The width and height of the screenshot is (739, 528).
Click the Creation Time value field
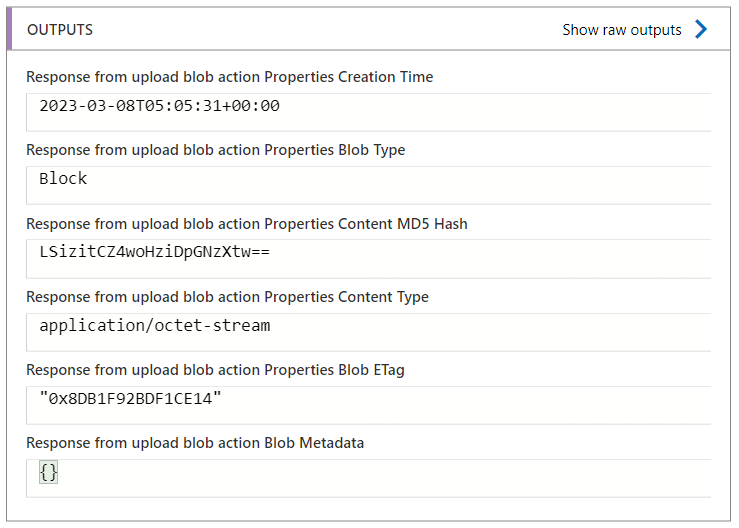[x=369, y=112]
